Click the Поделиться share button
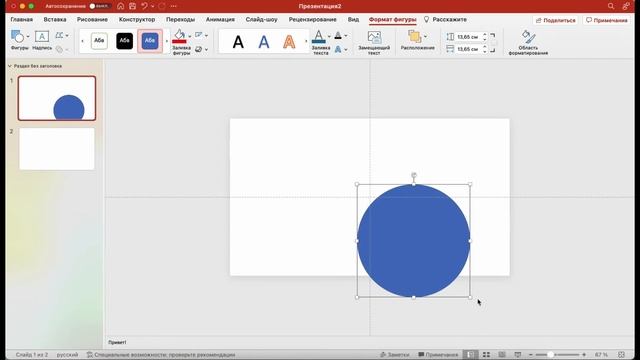The width and height of the screenshot is (640, 360). 555,20
